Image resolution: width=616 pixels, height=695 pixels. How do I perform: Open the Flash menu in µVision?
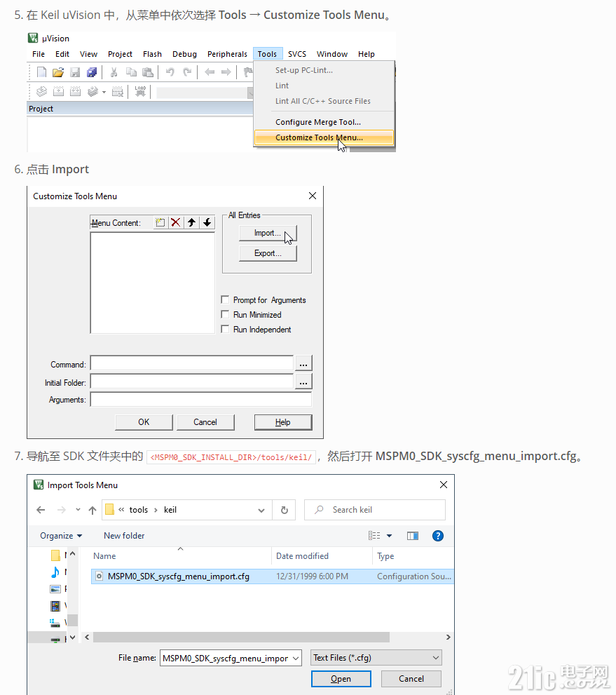[152, 54]
